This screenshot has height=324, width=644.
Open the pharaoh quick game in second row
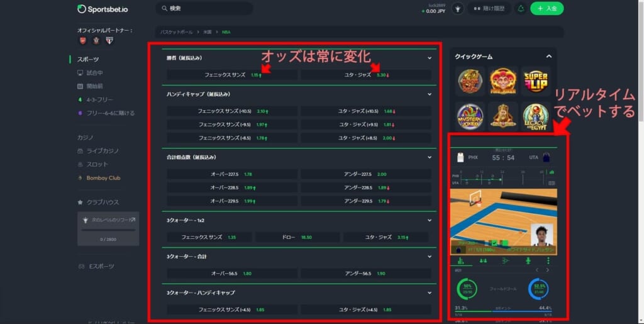(503, 116)
